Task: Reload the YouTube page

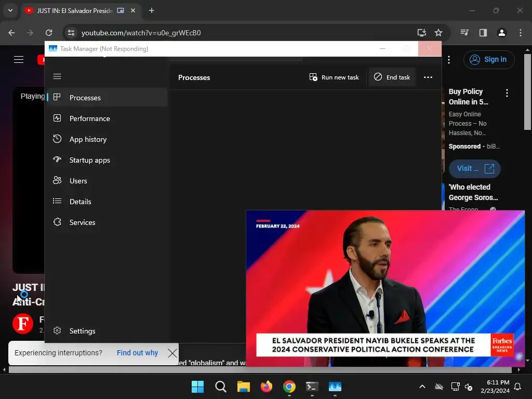Action: coord(49,33)
